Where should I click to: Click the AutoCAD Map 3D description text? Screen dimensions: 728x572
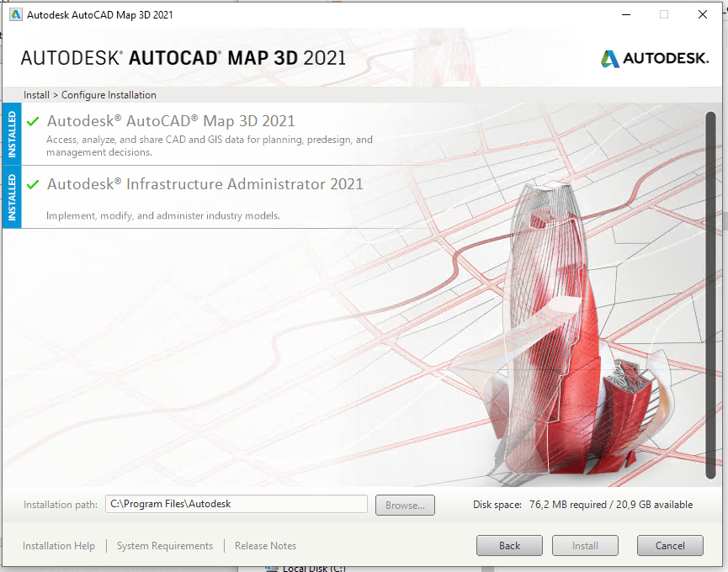(x=210, y=146)
